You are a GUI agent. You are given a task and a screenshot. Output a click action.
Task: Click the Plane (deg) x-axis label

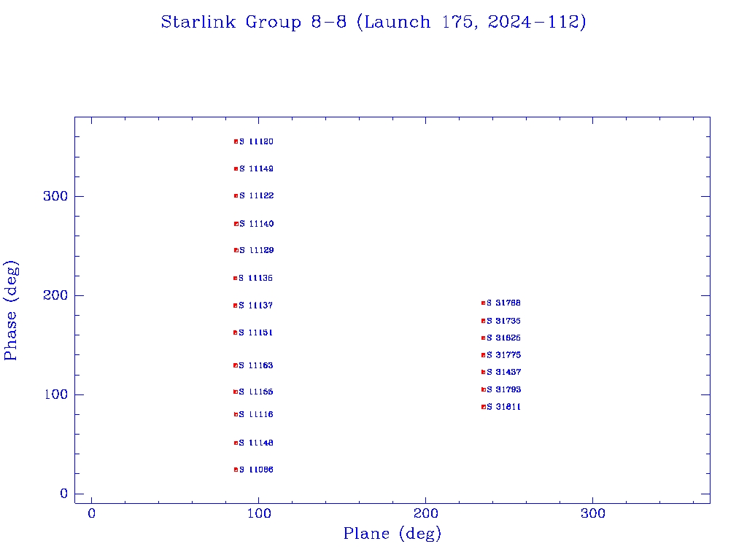tap(392, 534)
